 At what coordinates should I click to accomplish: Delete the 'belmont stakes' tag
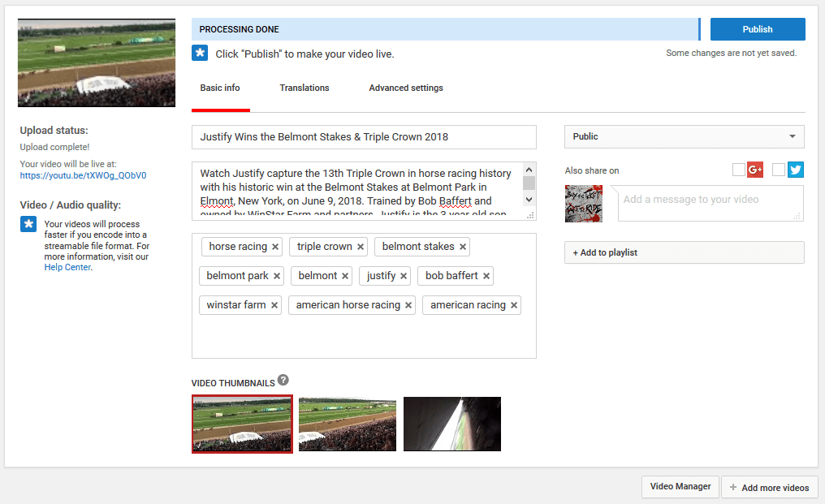coord(463,247)
